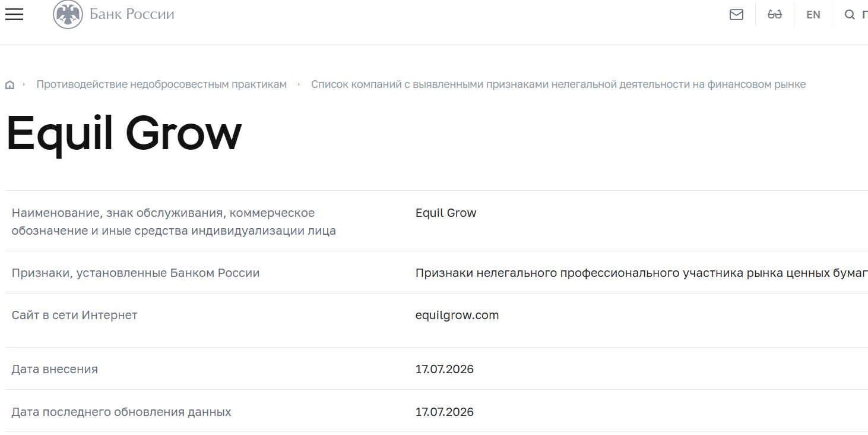Click 'Дата последнего обновления данных' label
Viewport: 868px width, 435px height.
tap(122, 412)
